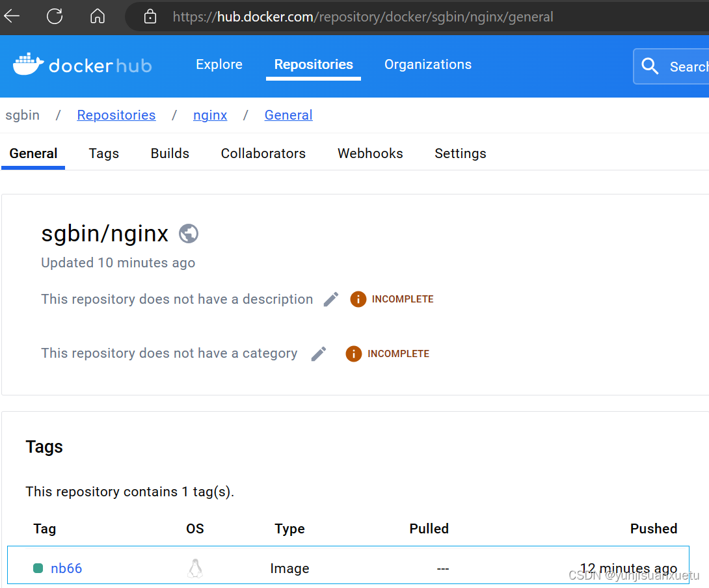Edit the repository description via pencil icon
The image size is (709, 588).
click(330, 299)
